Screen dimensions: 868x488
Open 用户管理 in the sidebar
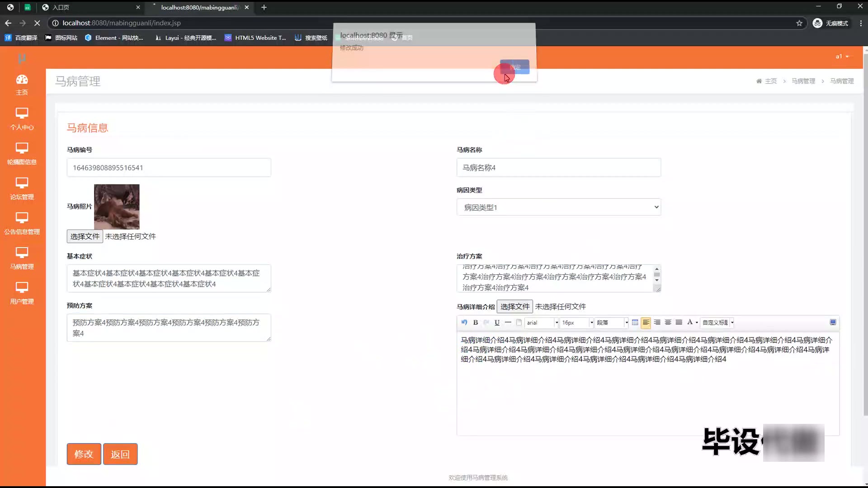pyautogui.click(x=22, y=293)
